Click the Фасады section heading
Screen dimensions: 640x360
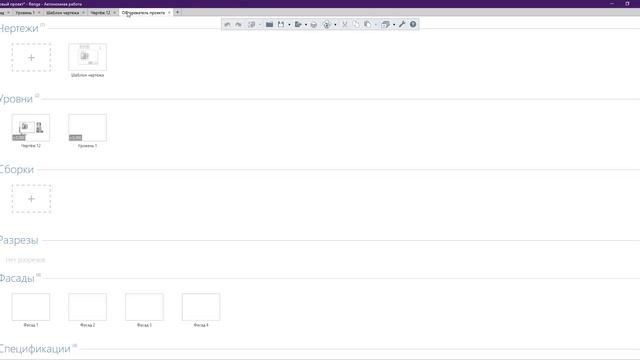pyautogui.click(x=17, y=278)
